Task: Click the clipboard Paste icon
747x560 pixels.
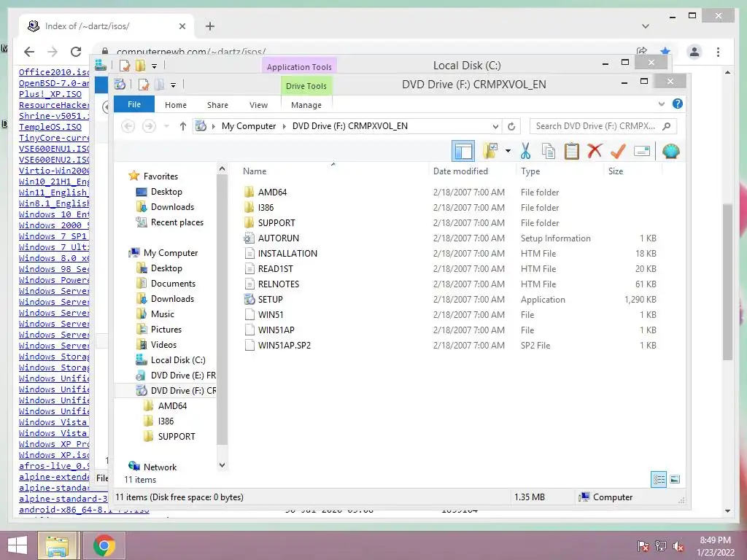Action: click(x=572, y=152)
